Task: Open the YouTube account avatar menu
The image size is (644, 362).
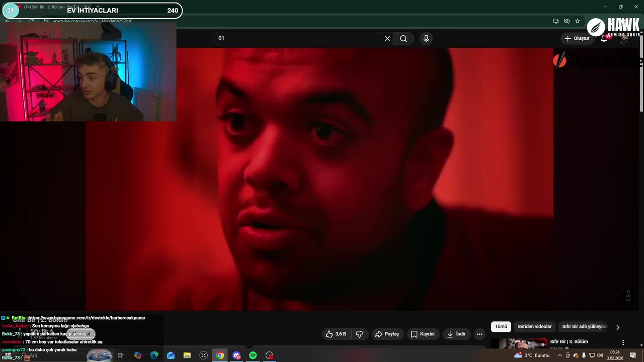Action: click(624, 39)
